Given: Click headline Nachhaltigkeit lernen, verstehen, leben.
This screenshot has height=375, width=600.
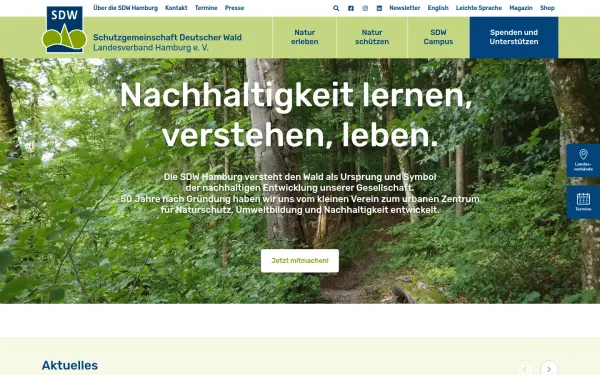Looking at the screenshot, I should click(x=296, y=115).
